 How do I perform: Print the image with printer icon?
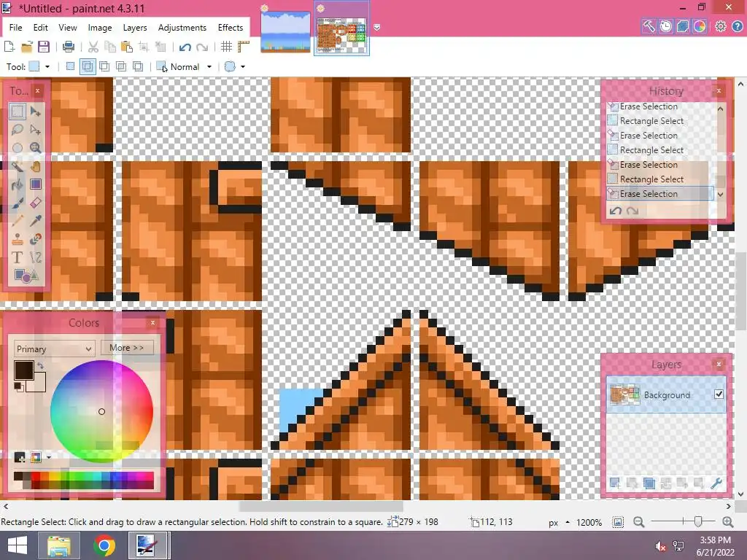69,47
